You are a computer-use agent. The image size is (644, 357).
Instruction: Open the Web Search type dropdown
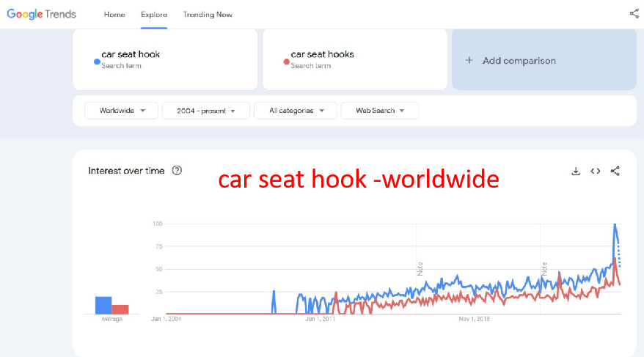click(x=379, y=111)
